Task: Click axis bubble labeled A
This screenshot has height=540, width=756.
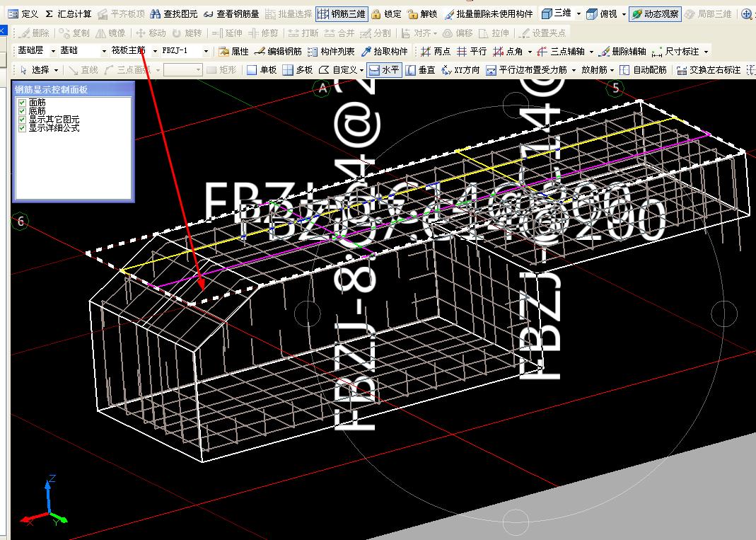Action: (322, 88)
